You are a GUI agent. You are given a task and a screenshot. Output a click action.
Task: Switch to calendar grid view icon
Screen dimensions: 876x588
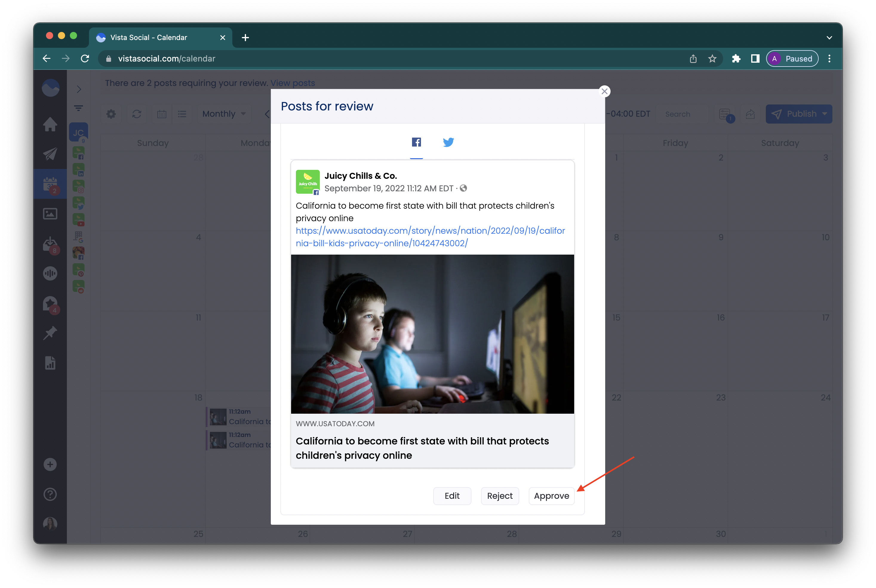(162, 114)
